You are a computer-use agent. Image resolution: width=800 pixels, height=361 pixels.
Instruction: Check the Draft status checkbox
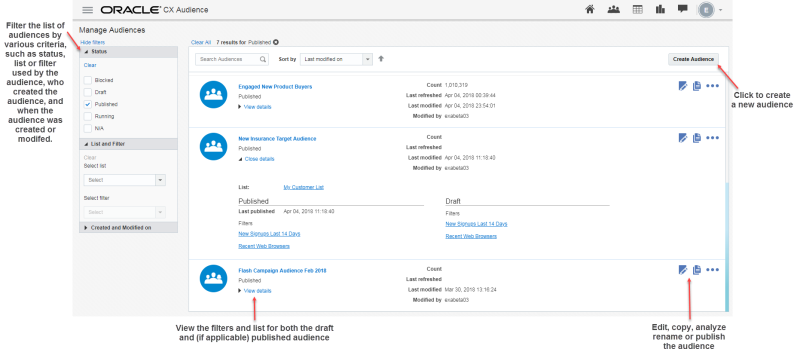(88, 92)
